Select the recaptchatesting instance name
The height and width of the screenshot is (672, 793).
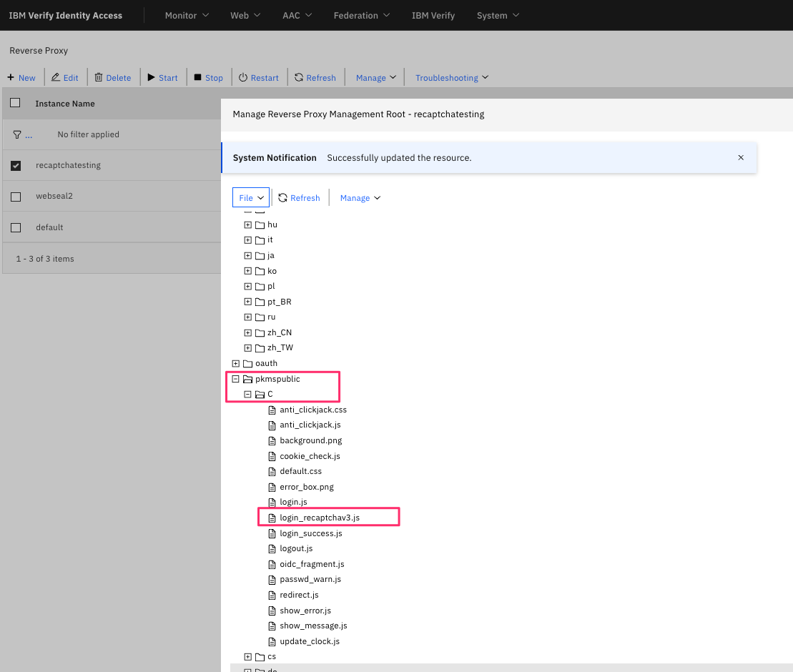pyautogui.click(x=68, y=165)
